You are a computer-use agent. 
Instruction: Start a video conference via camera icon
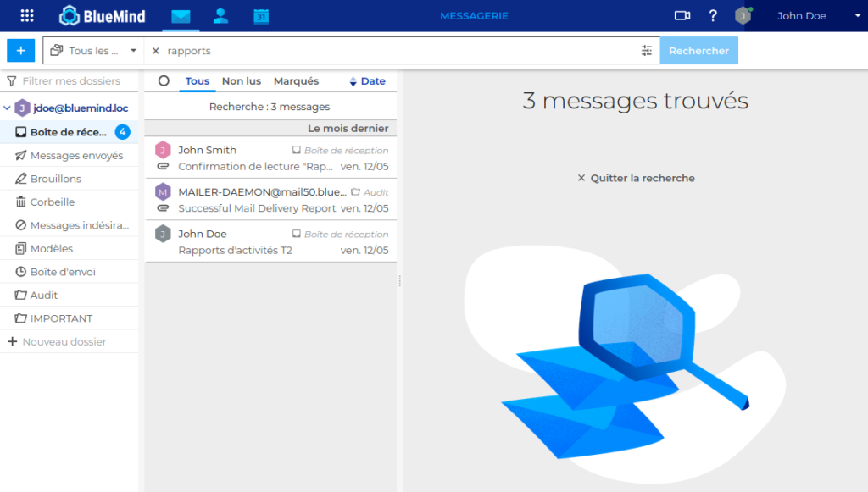click(682, 16)
